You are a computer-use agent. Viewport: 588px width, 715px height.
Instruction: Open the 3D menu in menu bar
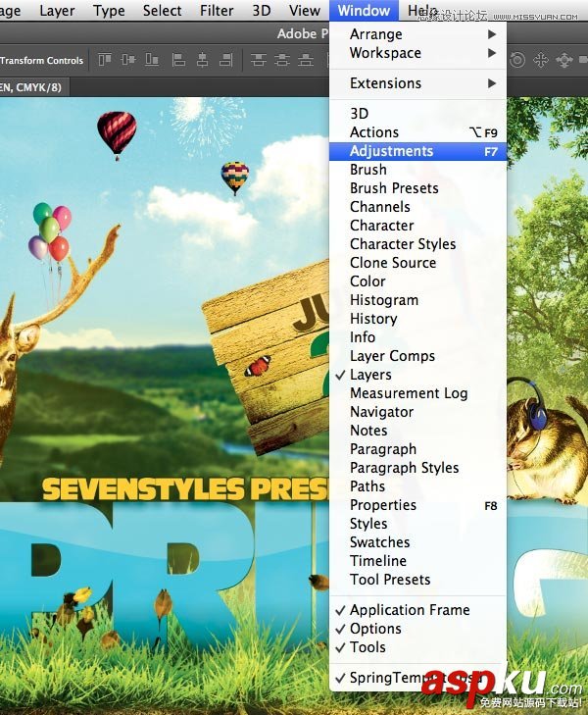(262, 11)
